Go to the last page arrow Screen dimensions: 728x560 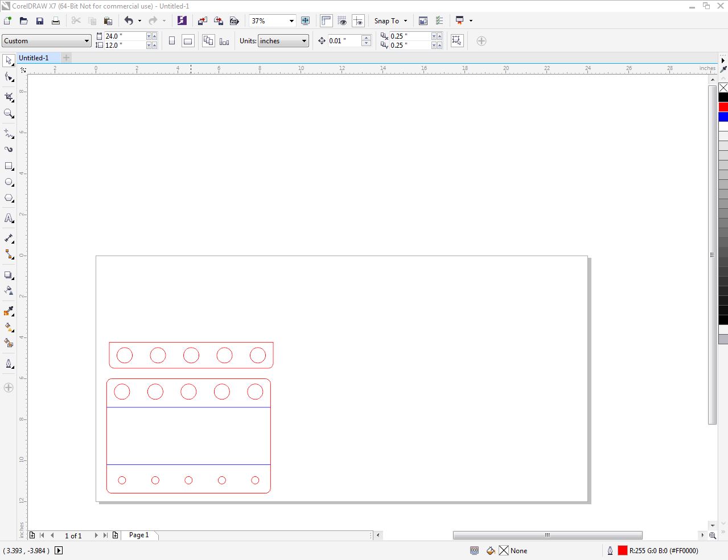[x=105, y=535]
